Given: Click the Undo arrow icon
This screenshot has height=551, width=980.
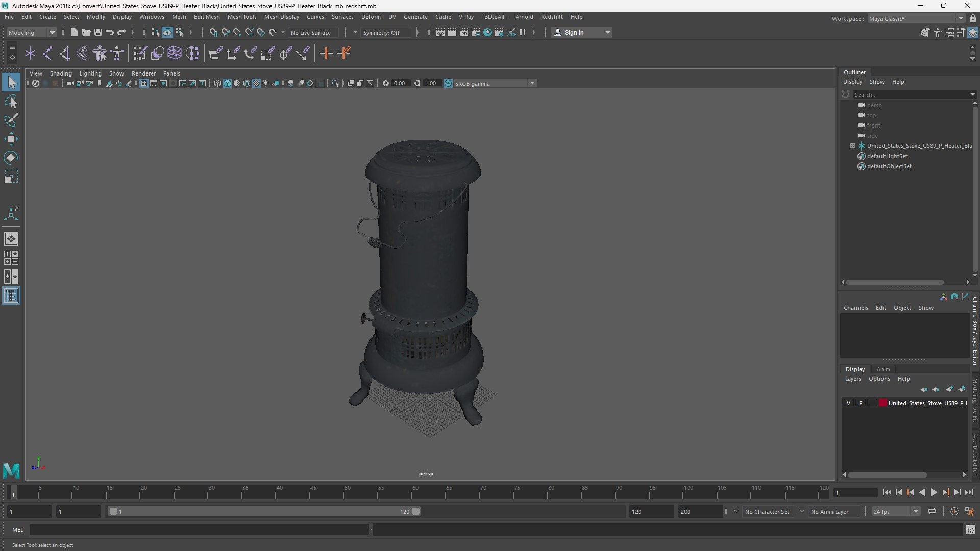Looking at the screenshot, I should point(110,32).
